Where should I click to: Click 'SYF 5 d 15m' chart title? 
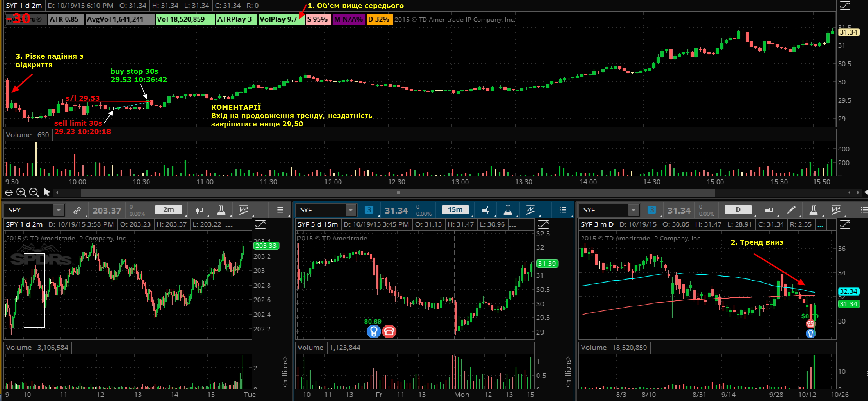pyautogui.click(x=317, y=224)
